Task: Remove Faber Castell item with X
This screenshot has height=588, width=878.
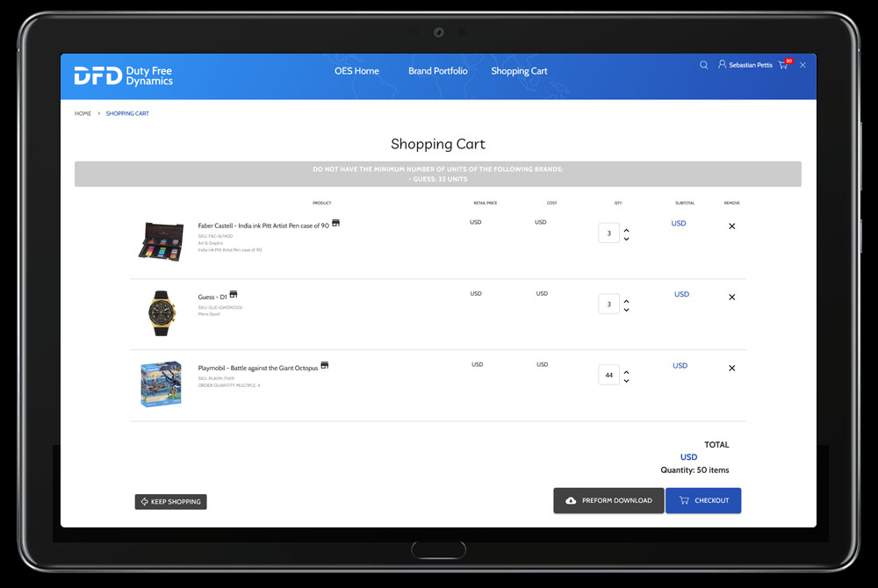Action: (732, 226)
